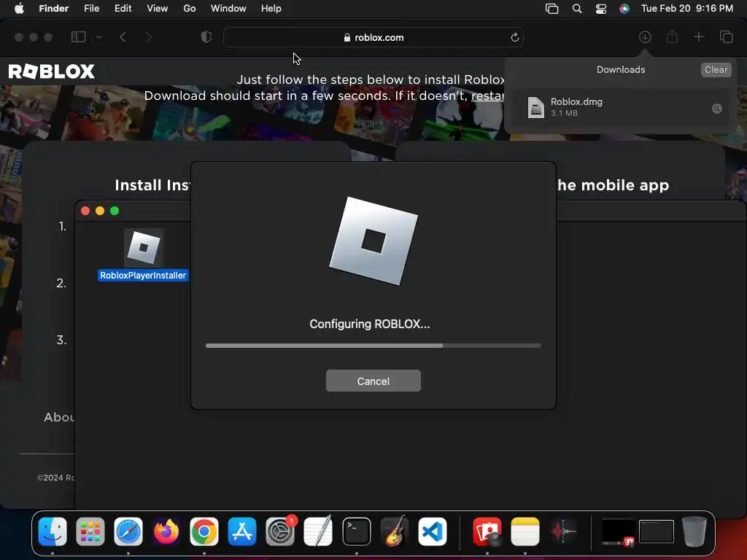Image resolution: width=747 pixels, height=560 pixels.
Task: Open the File menu
Action: click(91, 9)
